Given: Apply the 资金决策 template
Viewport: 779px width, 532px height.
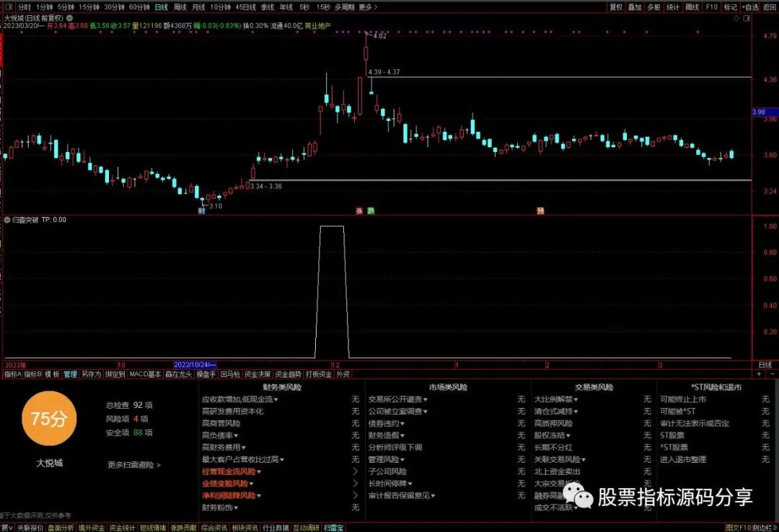Looking at the screenshot, I should click(x=258, y=374).
